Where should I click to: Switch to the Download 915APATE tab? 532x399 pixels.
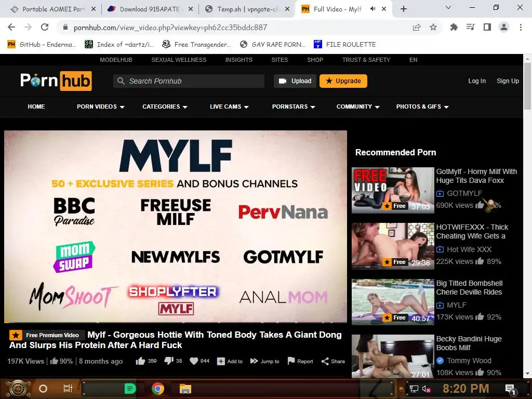[x=150, y=9]
